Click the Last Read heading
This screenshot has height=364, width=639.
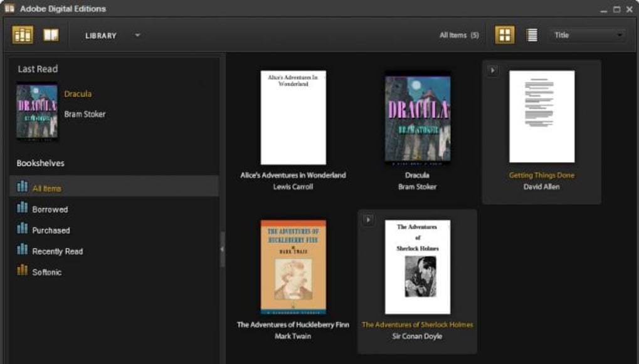[x=38, y=69]
